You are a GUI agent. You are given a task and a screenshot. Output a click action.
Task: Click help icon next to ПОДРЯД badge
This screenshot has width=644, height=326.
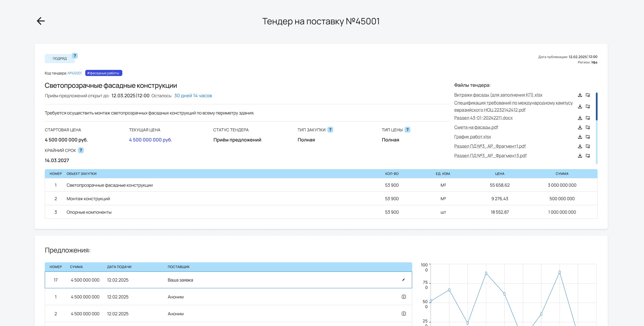pos(75,56)
